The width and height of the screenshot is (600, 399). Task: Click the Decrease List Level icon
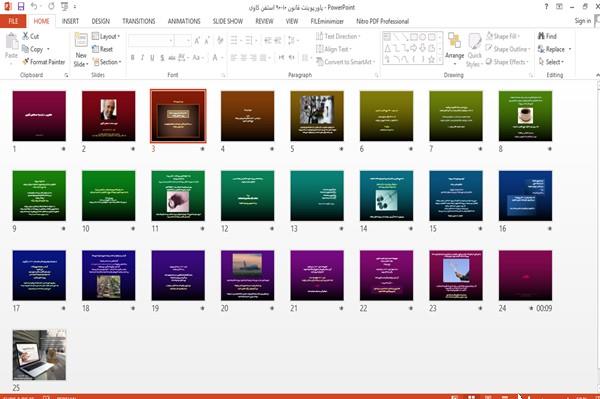268,41
